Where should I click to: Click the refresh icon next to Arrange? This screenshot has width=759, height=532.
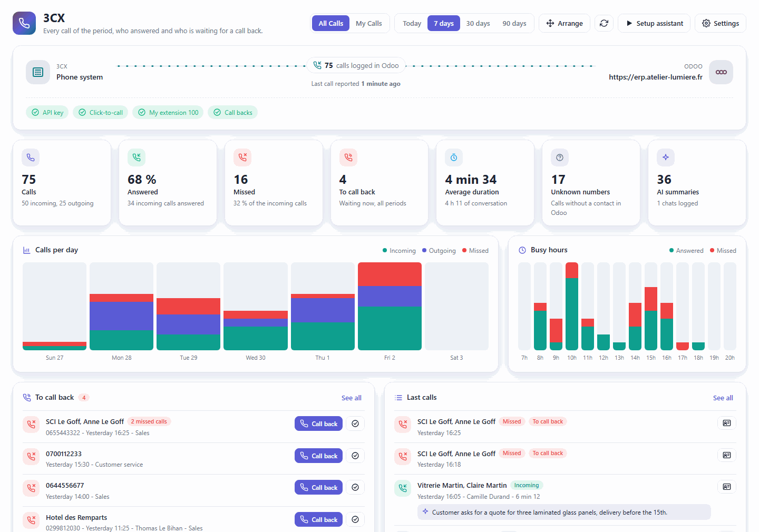604,23
